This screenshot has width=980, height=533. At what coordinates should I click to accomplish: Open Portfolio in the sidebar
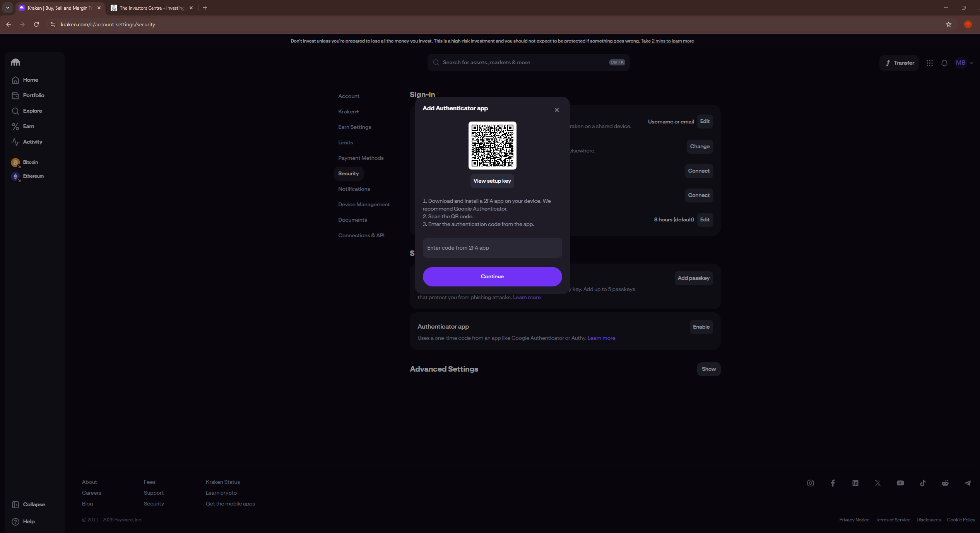(28, 95)
